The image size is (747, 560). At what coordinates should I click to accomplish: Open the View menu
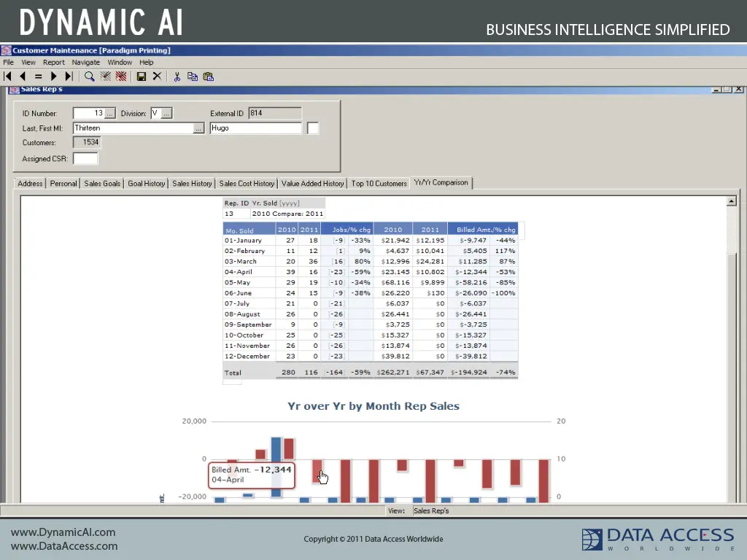pyautogui.click(x=28, y=63)
